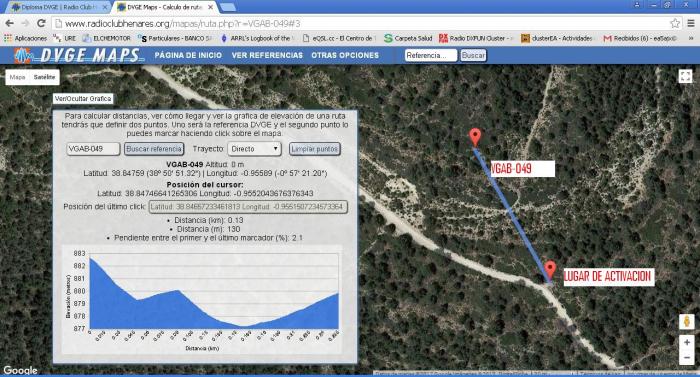700x377 pixels.
Task: Click Limpiar puntos button
Action: [x=315, y=149]
